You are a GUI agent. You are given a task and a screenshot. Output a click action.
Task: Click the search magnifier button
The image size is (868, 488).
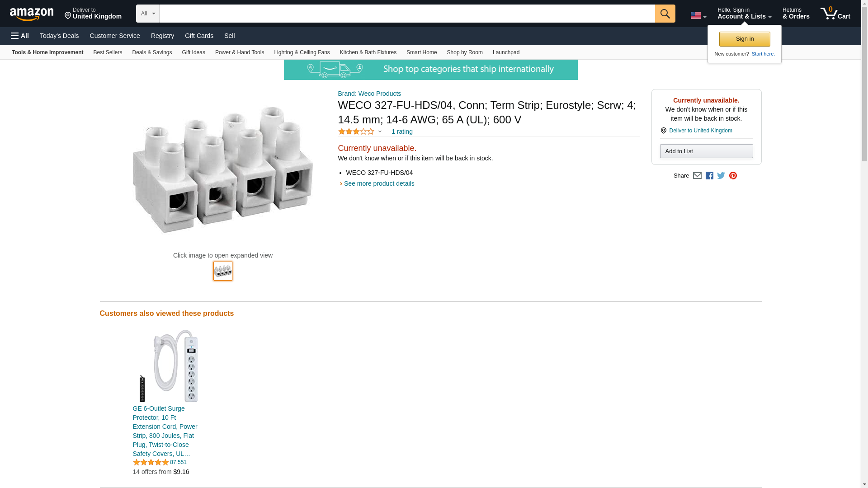[665, 14]
